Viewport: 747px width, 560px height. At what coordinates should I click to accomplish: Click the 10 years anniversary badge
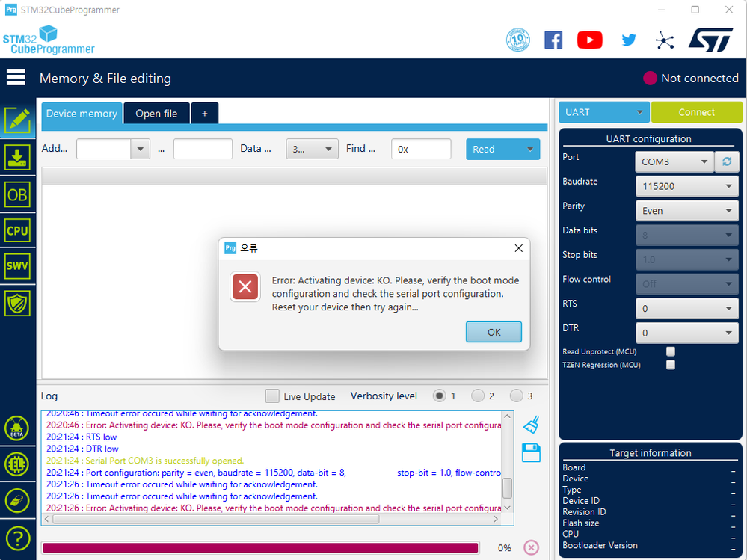click(518, 40)
